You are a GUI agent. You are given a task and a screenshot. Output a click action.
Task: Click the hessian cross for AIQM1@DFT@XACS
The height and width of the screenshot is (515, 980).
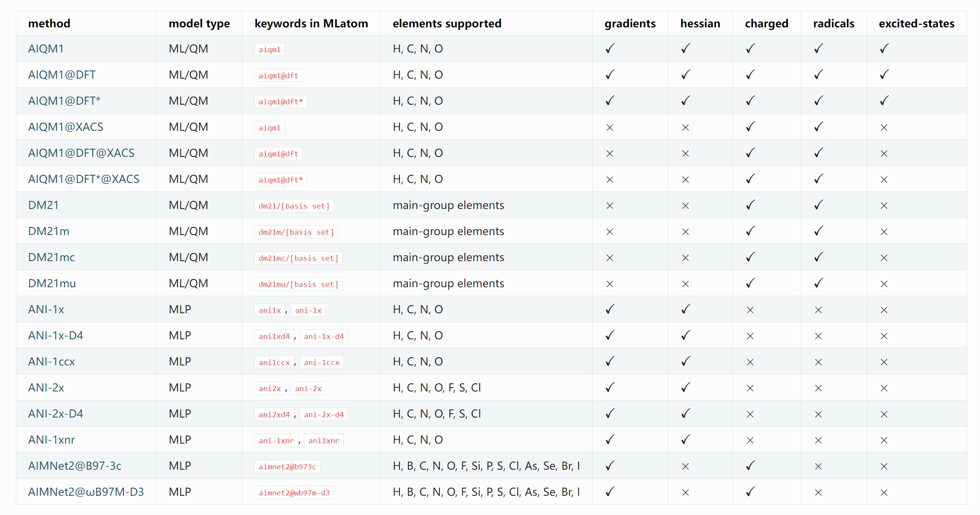pos(685,153)
